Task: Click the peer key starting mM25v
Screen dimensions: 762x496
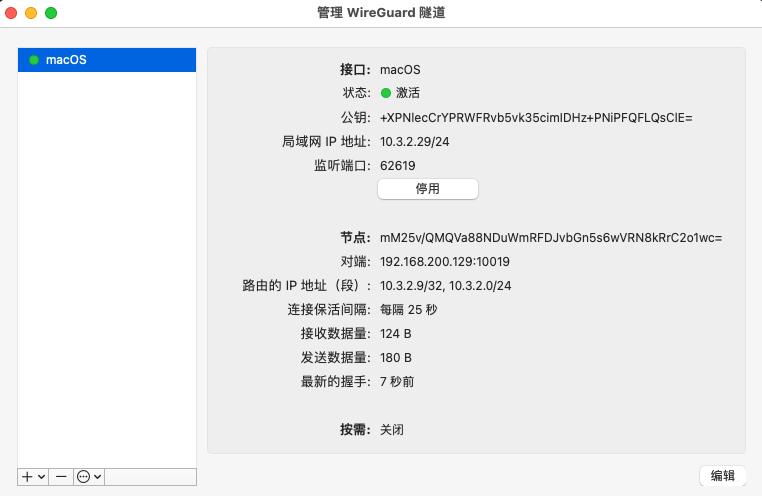Action: 551,238
